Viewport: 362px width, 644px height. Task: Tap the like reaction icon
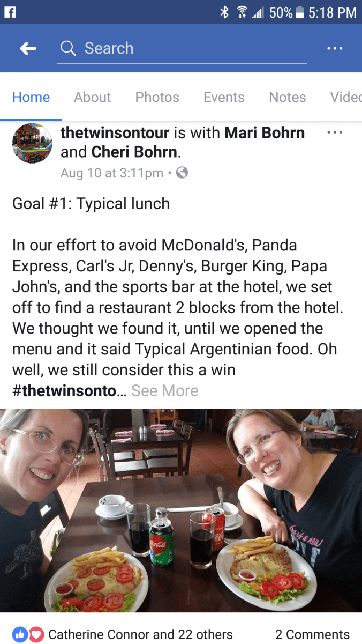tap(20, 635)
